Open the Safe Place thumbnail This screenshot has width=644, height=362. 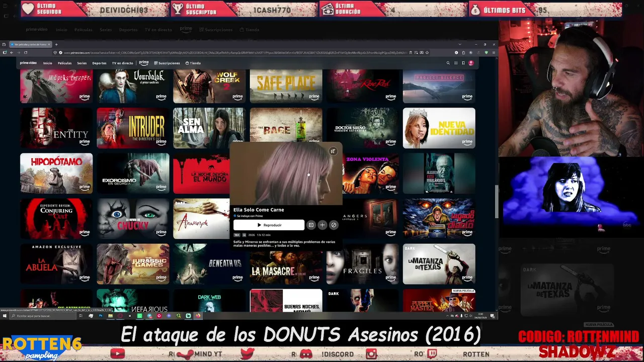click(286, 86)
